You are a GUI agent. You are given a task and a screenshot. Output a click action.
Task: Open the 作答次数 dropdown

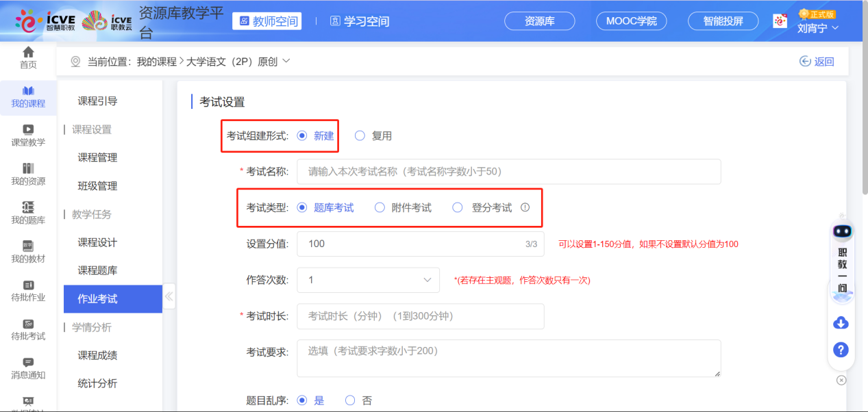coord(368,280)
